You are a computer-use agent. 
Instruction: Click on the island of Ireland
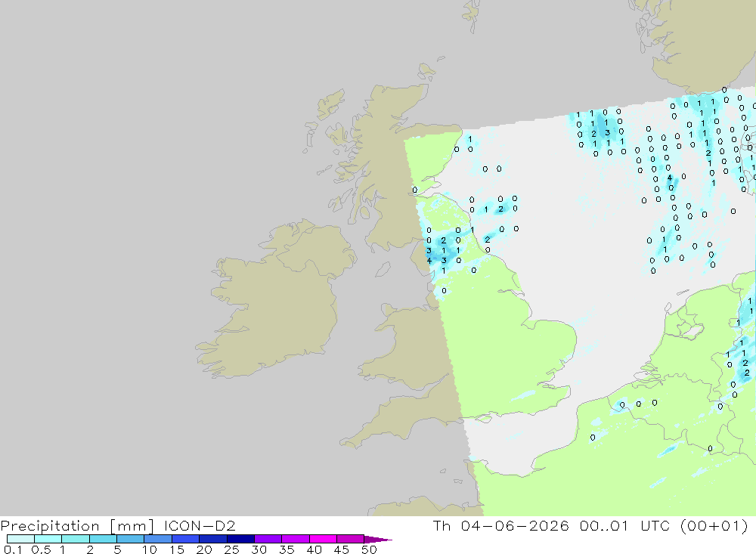[275, 299]
